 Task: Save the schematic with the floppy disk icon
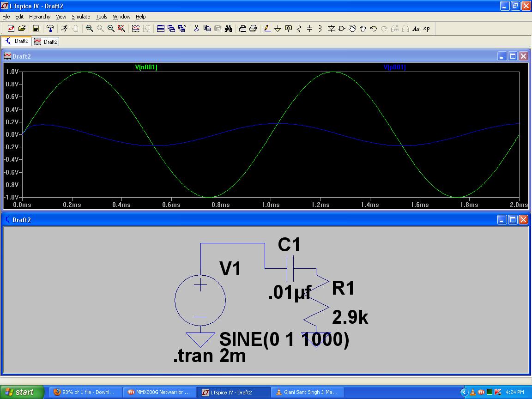(x=36, y=29)
